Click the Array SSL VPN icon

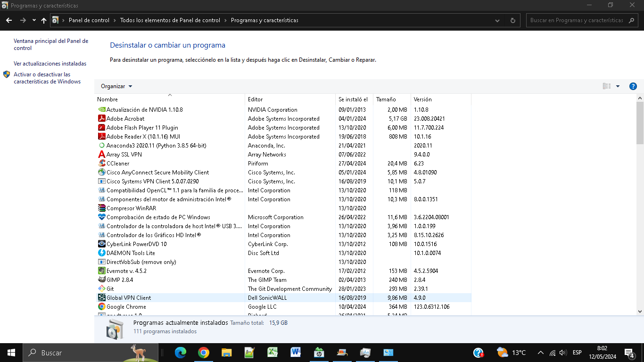point(101,154)
